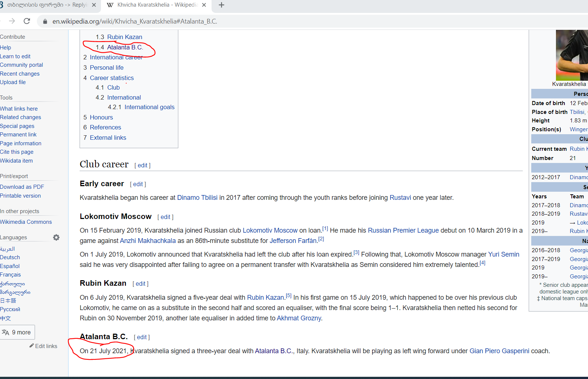This screenshot has width=588, height=379.
Task: Edit the Club career section
Action: (x=143, y=166)
